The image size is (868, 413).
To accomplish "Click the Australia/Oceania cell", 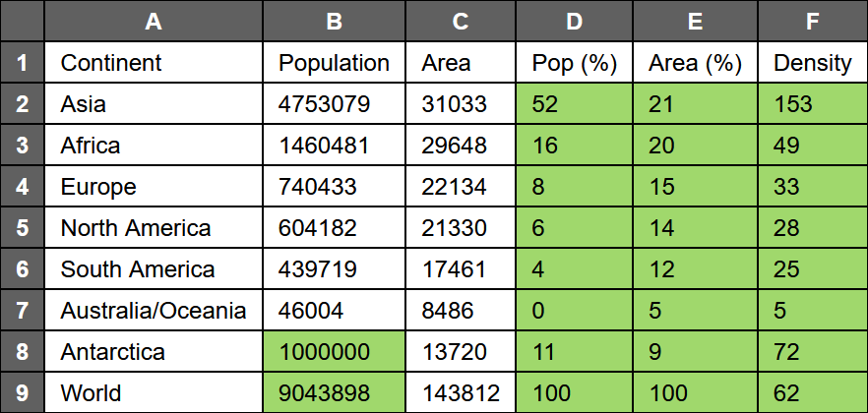I will (153, 311).
